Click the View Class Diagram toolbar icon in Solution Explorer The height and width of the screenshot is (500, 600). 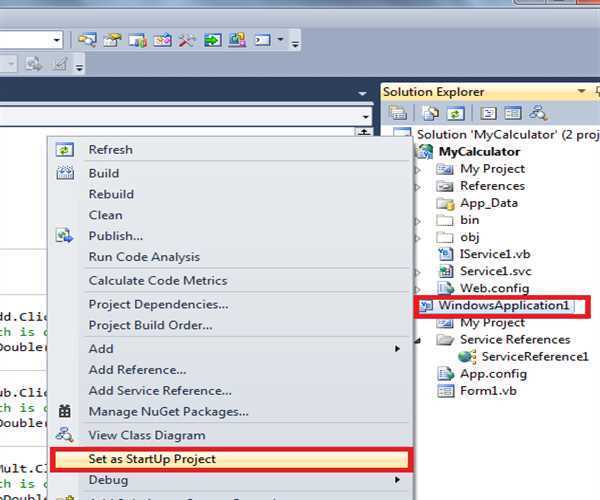(539, 113)
